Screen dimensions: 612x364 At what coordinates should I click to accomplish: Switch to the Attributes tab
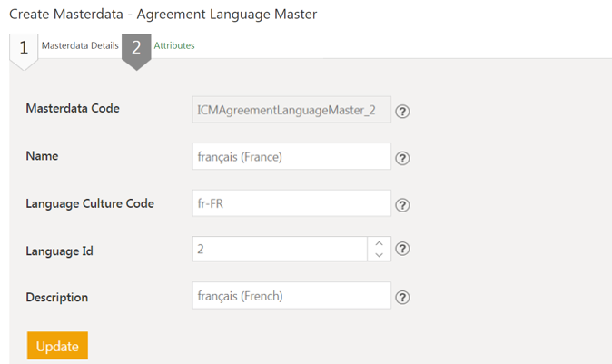click(174, 45)
